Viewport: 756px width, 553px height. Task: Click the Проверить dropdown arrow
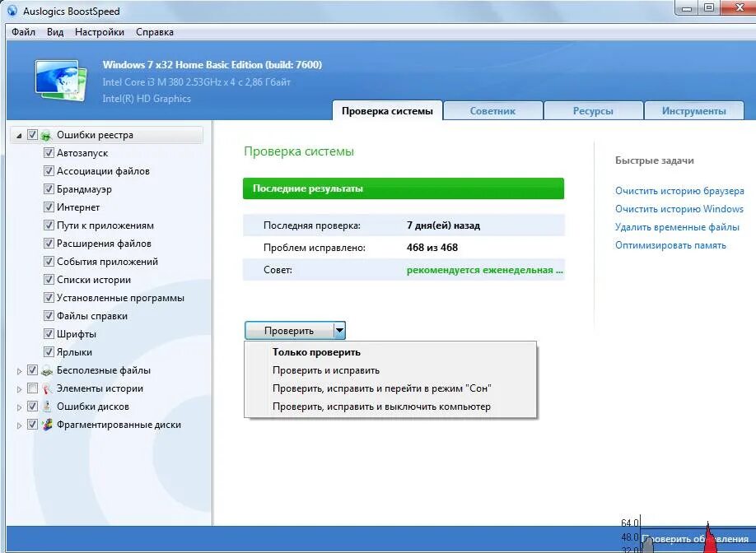(x=340, y=331)
